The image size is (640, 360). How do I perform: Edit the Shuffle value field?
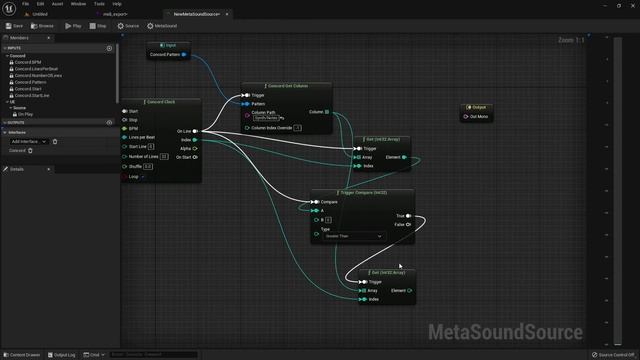pyautogui.click(x=148, y=167)
